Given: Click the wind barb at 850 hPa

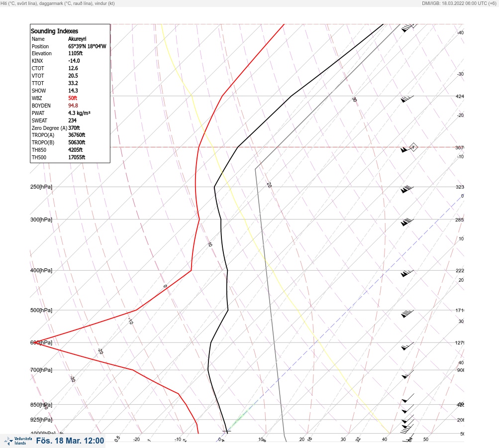Looking at the screenshot, I should (407, 408).
